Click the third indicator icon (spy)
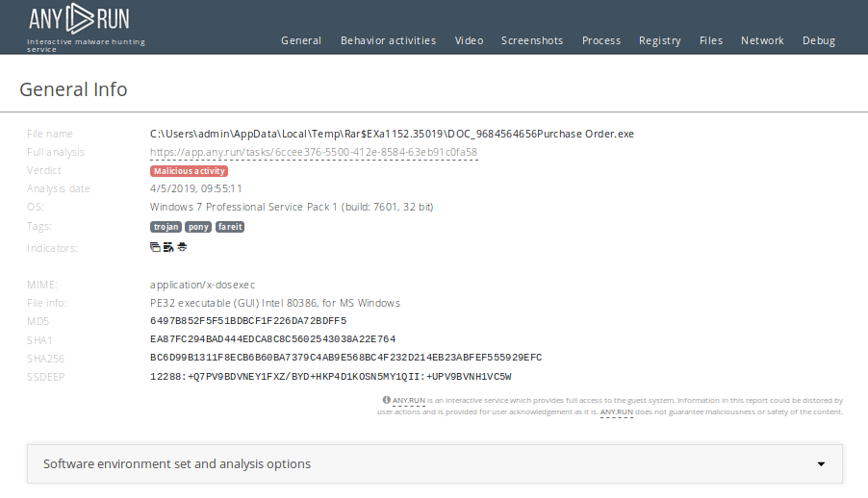Image resolution: width=868 pixels, height=498 pixels. pyautogui.click(x=182, y=247)
